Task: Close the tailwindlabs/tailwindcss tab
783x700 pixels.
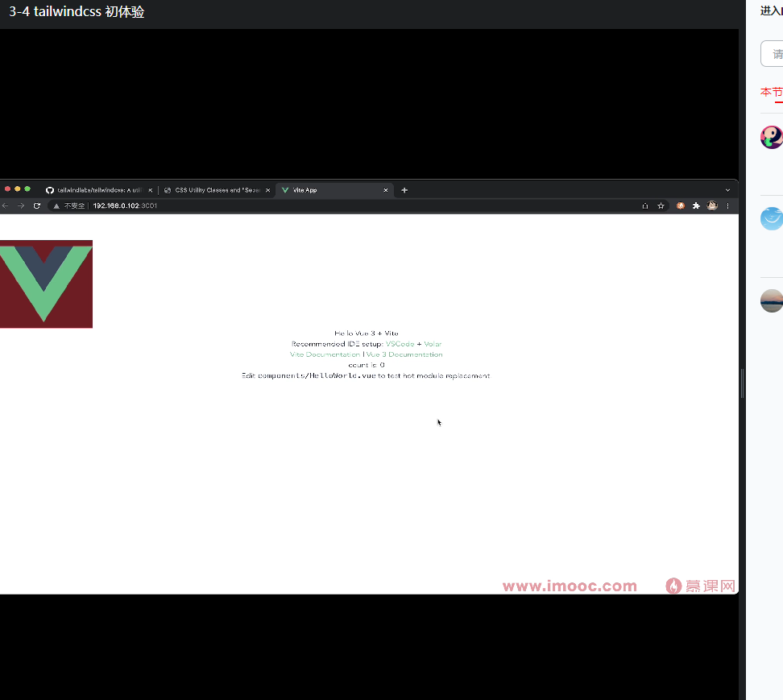Action: 151,190
